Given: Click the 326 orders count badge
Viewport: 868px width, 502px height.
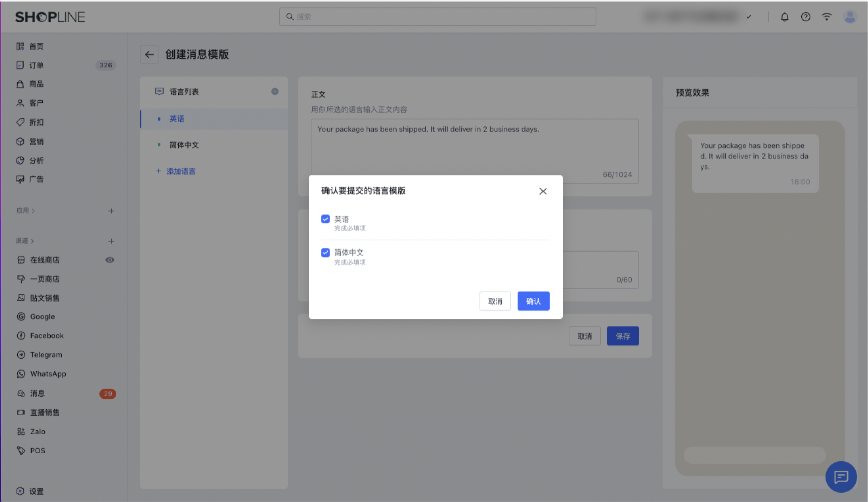Looking at the screenshot, I should click(x=105, y=65).
